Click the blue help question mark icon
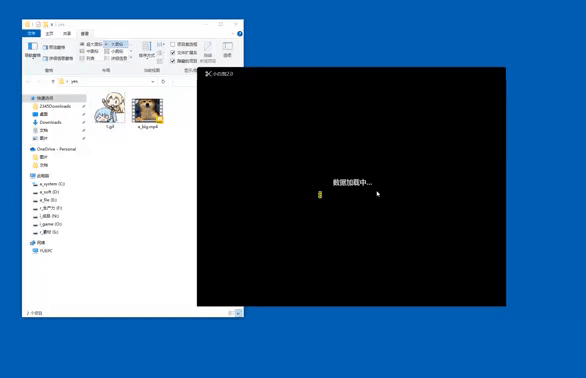 pos(240,34)
